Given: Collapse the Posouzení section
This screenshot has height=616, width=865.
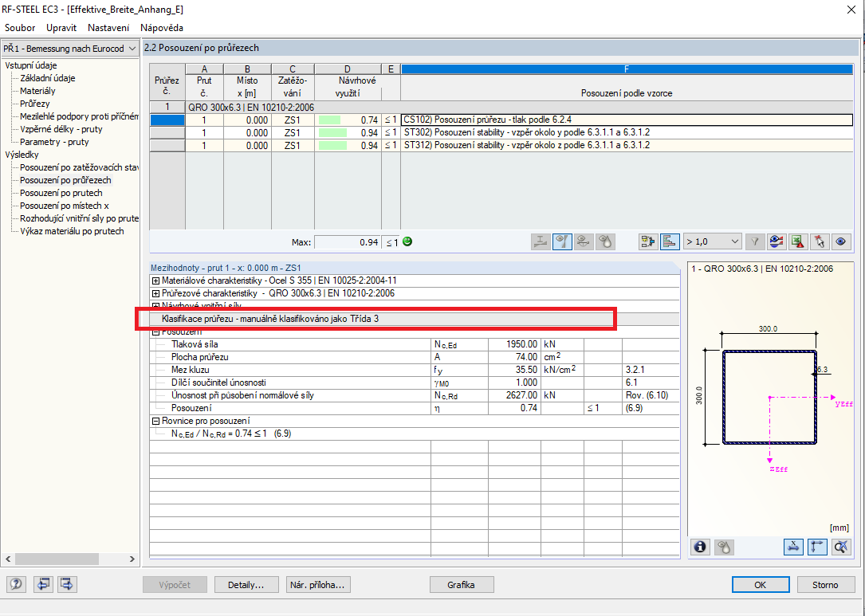Looking at the screenshot, I should tap(155, 332).
